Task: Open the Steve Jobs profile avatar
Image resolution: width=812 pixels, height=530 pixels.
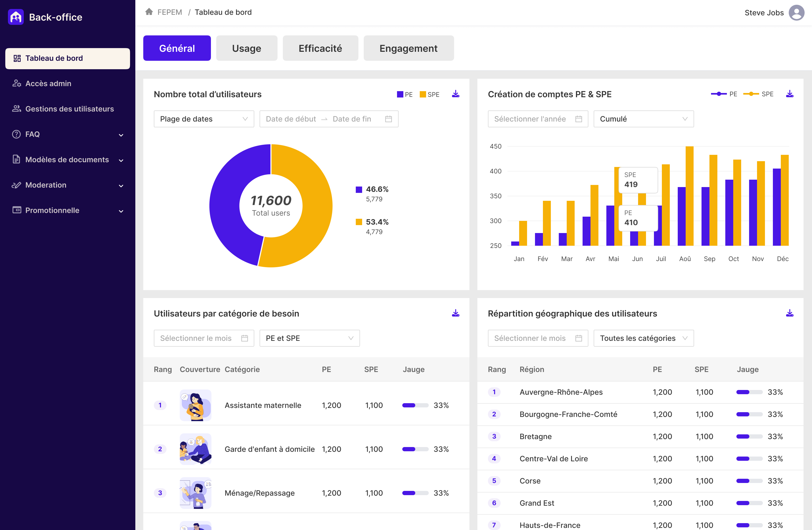Action: point(797,13)
